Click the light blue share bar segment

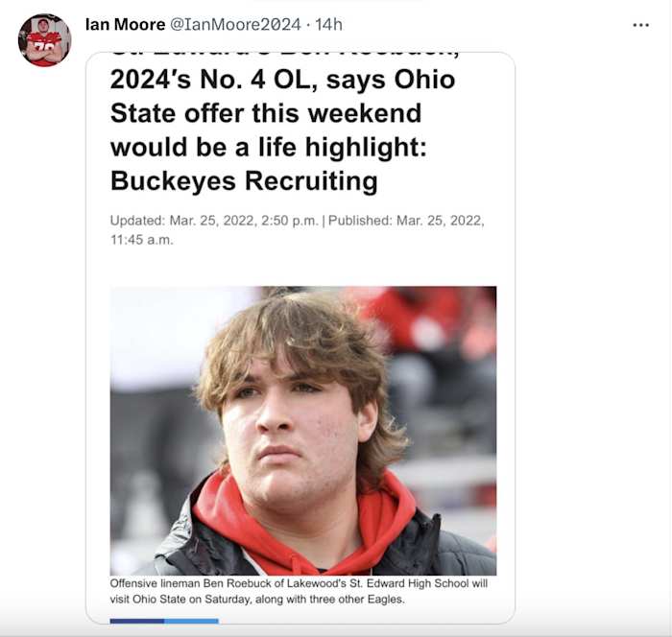[191, 622]
